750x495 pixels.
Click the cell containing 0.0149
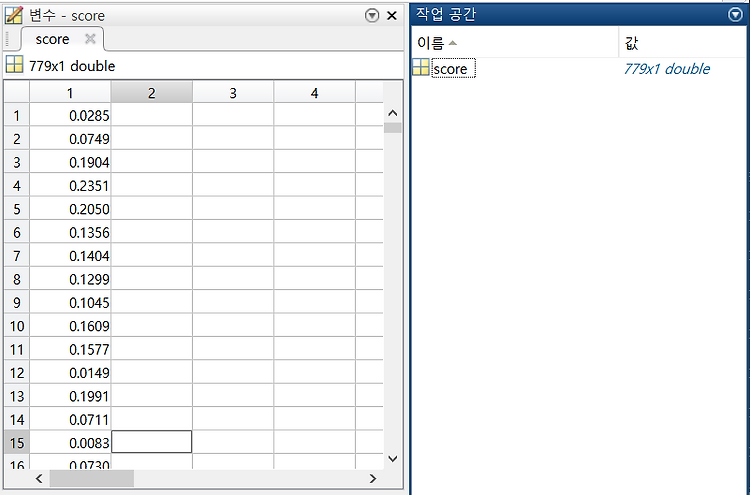pos(70,373)
